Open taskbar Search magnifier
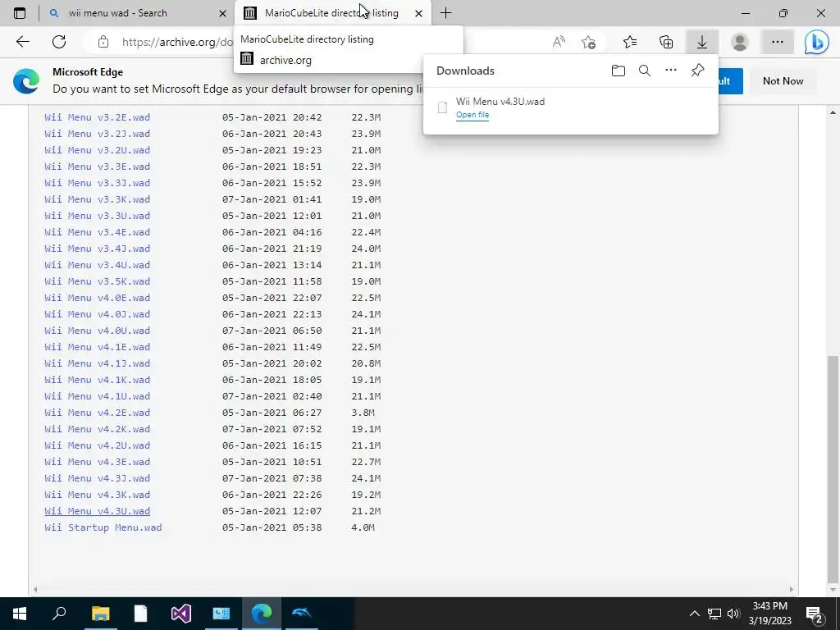Screen dimensions: 840x630 click(59, 614)
